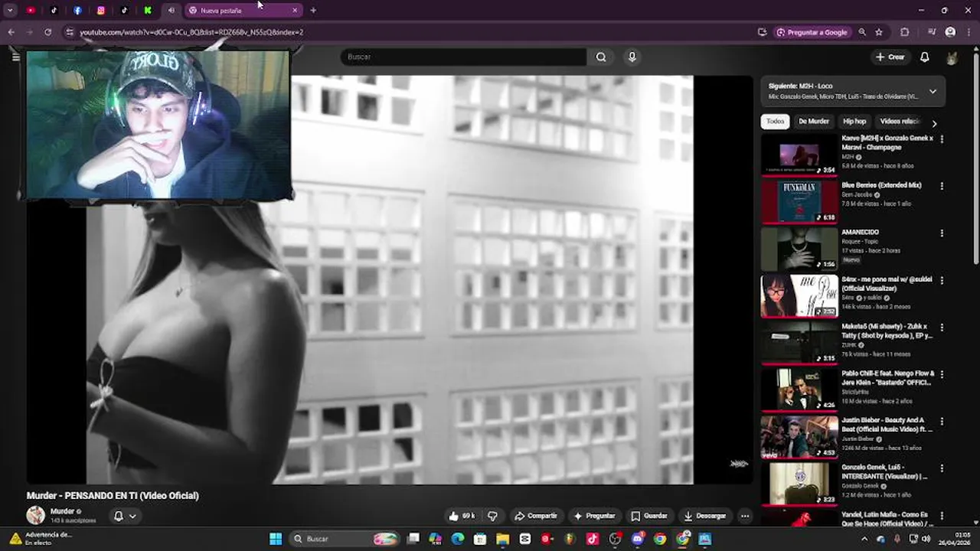Go back with browser back arrow

pyautogui.click(x=11, y=32)
